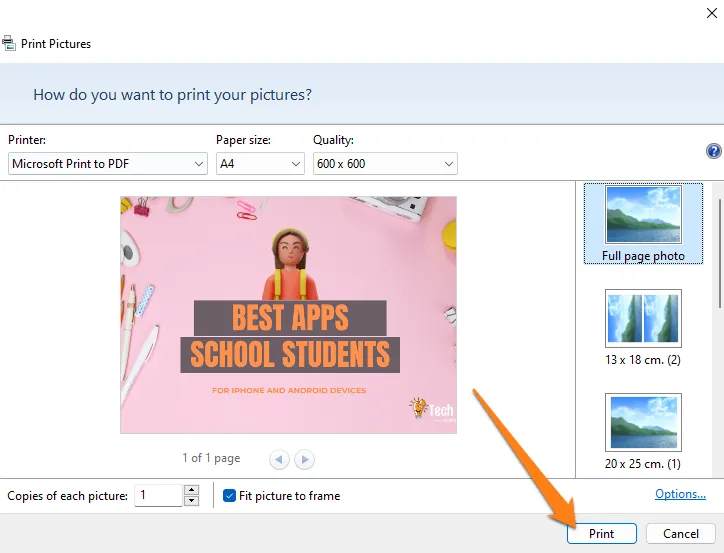724x553 pixels.
Task: Open the Quality dropdown
Action: (385, 164)
